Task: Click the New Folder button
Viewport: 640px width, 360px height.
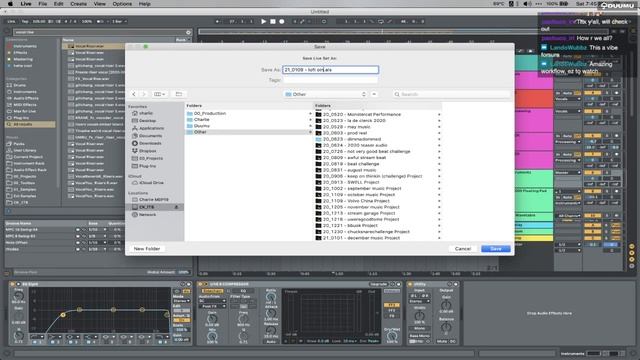Action: click(147, 249)
